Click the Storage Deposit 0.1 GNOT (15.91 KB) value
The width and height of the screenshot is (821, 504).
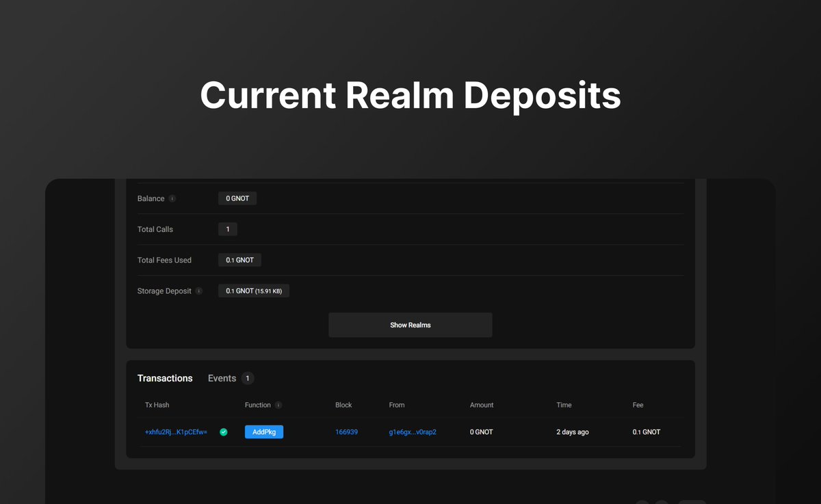click(254, 291)
